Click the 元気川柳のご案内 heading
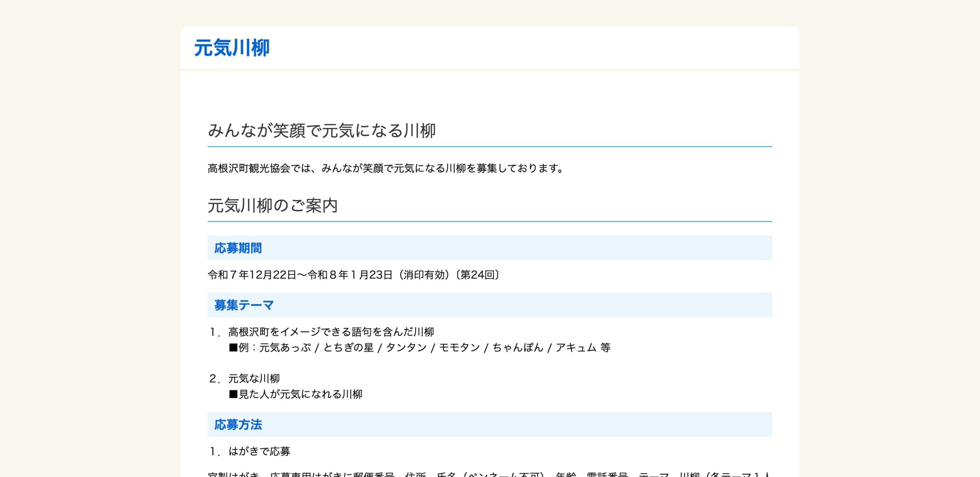Screen dimensions: 980x477 pyautogui.click(x=272, y=206)
